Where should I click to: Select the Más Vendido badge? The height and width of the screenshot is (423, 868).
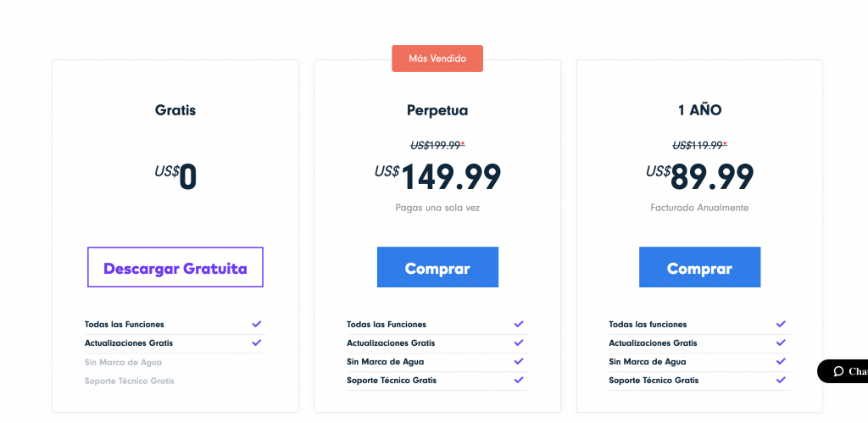[x=437, y=58]
